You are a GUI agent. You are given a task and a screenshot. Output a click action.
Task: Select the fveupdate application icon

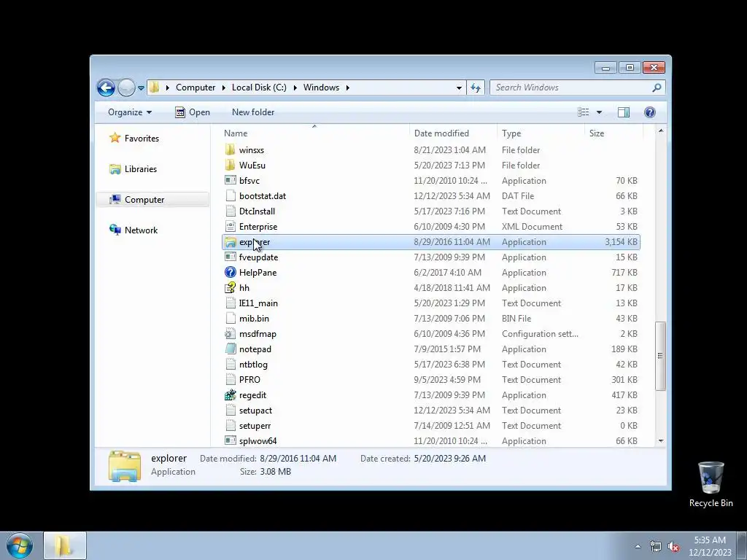pyautogui.click(x=230, y=257)
